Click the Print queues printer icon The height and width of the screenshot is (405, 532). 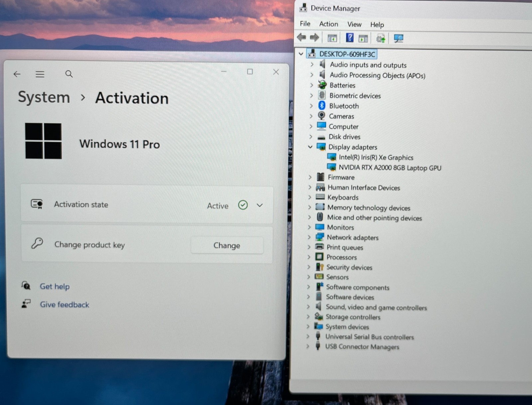[320, 247]
